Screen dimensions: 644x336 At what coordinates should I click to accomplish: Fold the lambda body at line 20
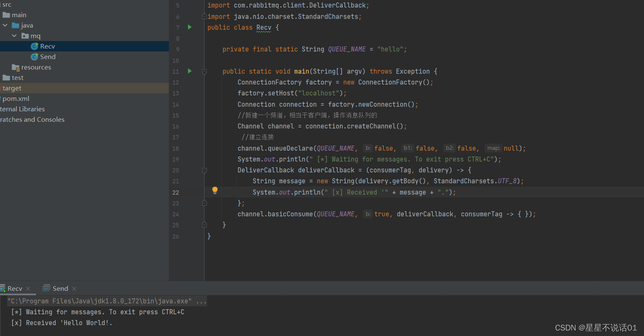click(x=204, y=170)
